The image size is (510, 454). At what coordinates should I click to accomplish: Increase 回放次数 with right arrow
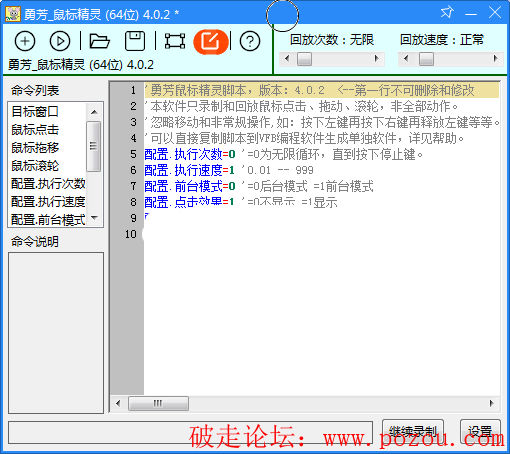point(377,59)
